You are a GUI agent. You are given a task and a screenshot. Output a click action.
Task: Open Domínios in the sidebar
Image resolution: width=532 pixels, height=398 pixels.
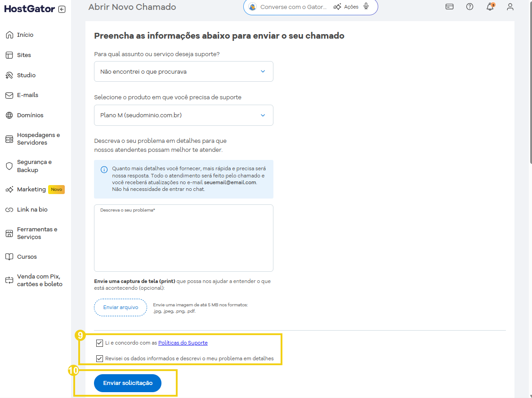(30, 115)
